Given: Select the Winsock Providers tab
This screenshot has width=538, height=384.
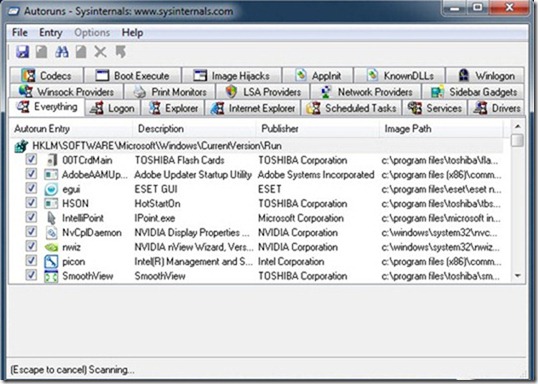Looking at the screenshot, I should (67, 92).
